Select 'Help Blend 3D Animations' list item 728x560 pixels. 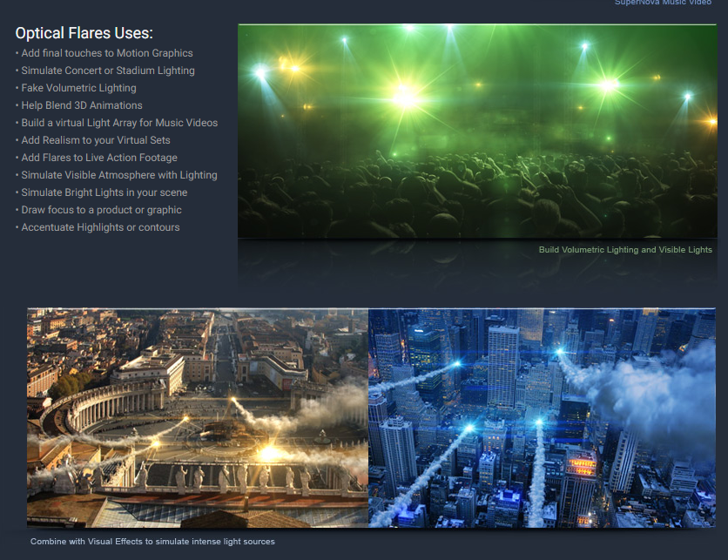82,105
